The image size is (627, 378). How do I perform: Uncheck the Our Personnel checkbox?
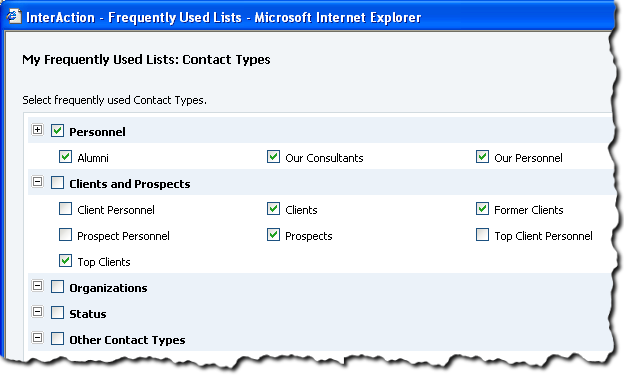pyautogui.click(x=482, y=157)
